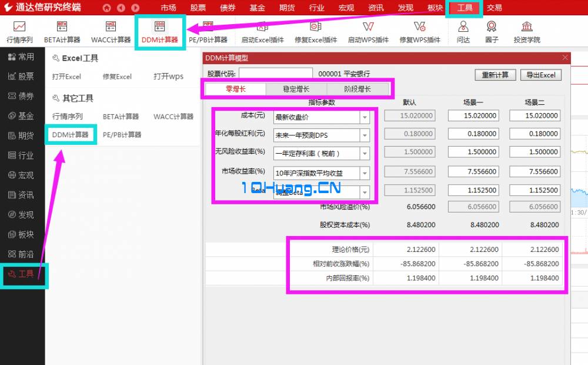Click 打开Excel under Excel工具
This screenshot has height=365, width=588.
(x=66, y=77)
